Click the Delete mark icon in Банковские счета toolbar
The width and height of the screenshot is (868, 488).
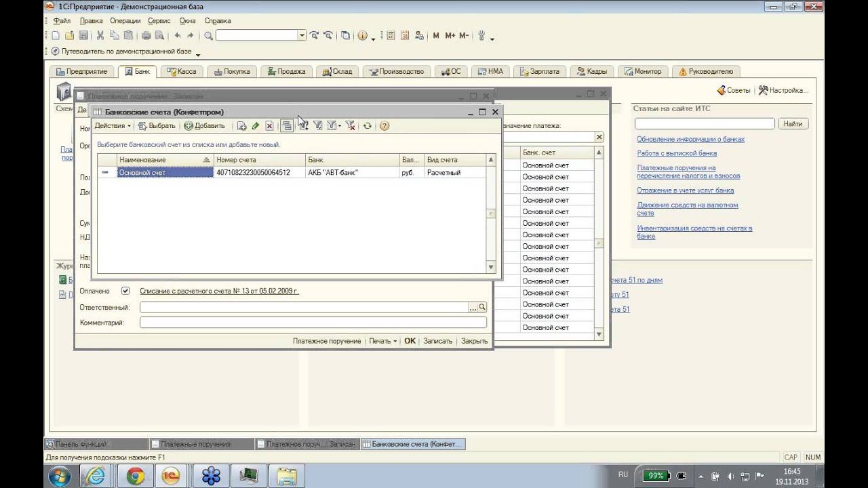(269, 125)
